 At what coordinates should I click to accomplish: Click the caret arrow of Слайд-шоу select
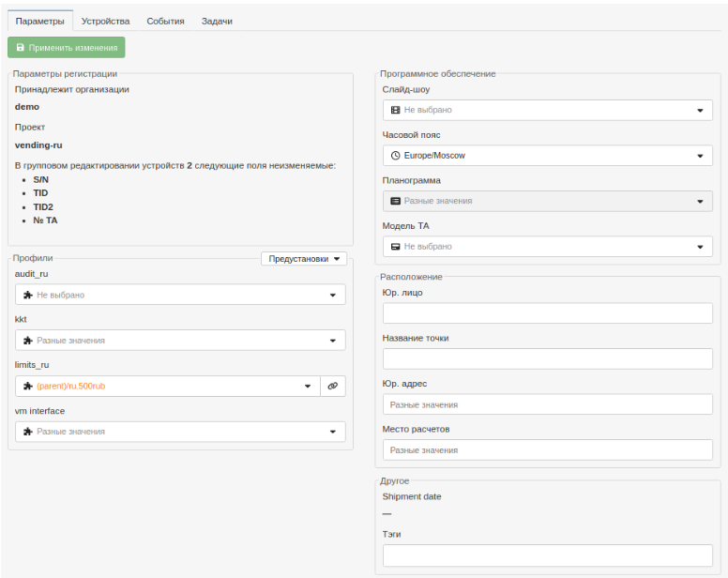coord(700,111)
